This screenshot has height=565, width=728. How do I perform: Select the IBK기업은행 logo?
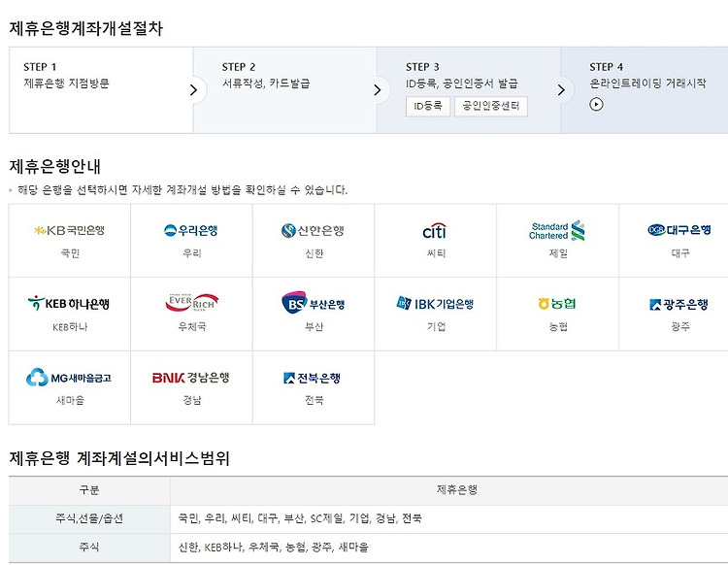[435, 304]
